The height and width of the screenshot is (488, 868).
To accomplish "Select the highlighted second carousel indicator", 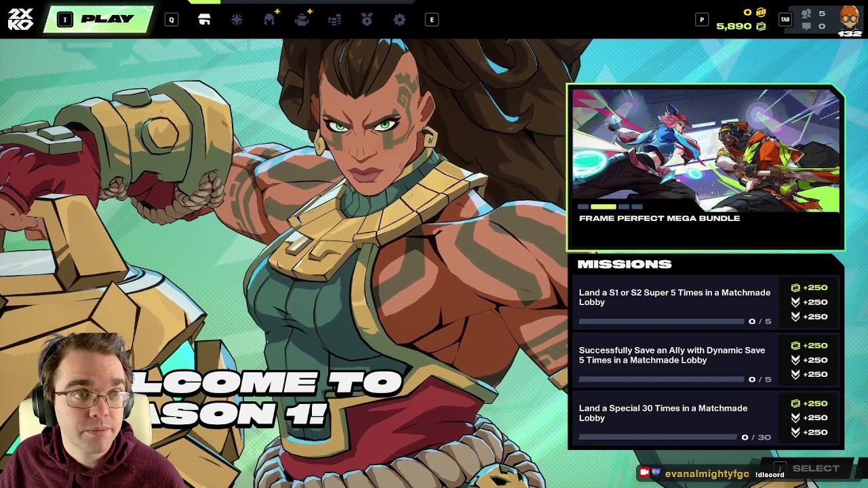I will click(x=604, y=207).
